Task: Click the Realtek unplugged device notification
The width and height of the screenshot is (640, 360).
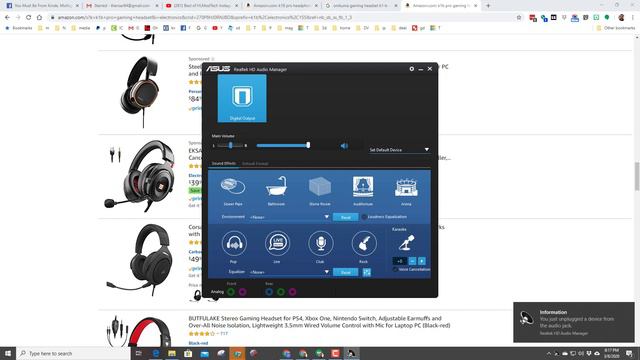Action: pos(574,322)
